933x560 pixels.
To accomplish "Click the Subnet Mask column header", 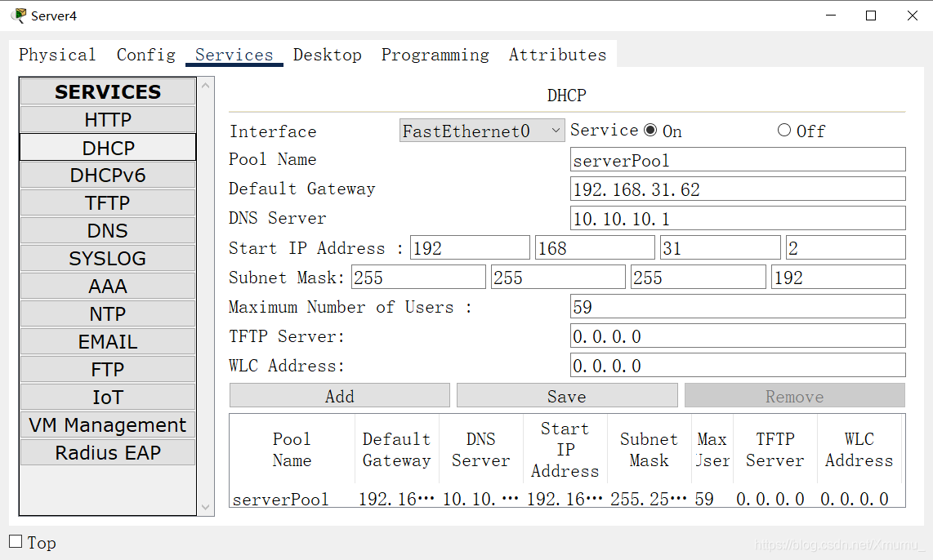I will click(x=650, y=450).
